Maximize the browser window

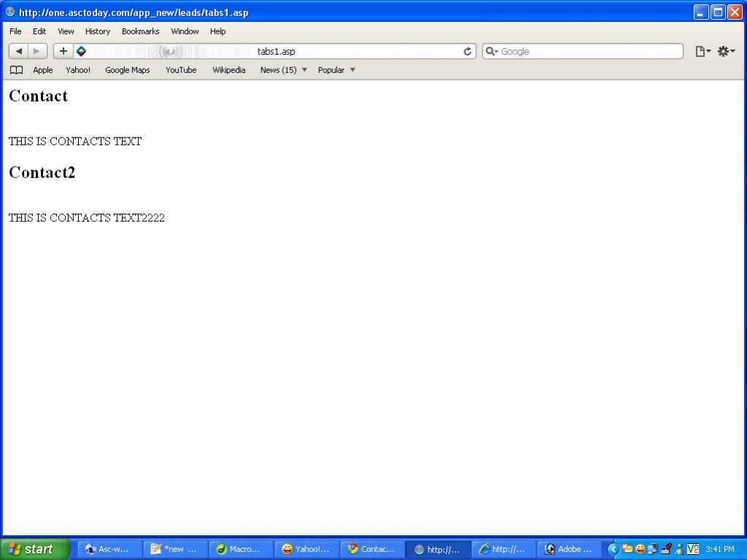(x=718, y=12)
